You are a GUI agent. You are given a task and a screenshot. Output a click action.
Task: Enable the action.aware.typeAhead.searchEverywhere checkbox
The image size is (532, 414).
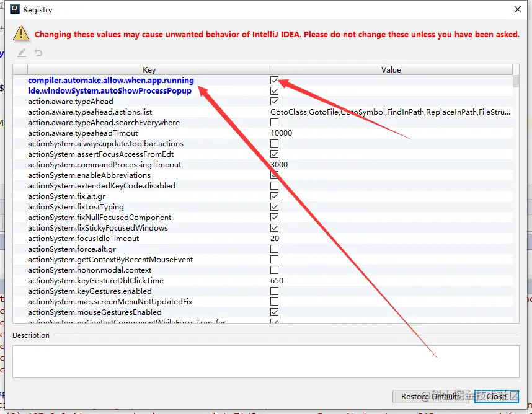(x=274, y=123)
